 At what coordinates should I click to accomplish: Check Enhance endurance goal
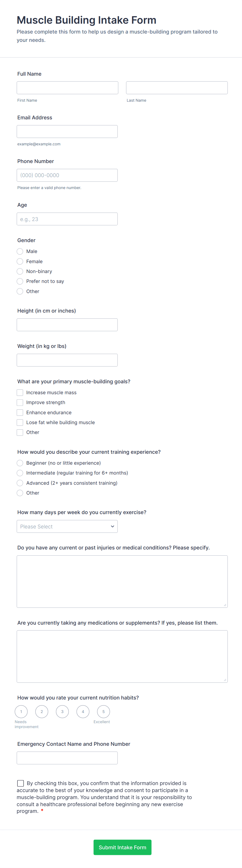20,412
